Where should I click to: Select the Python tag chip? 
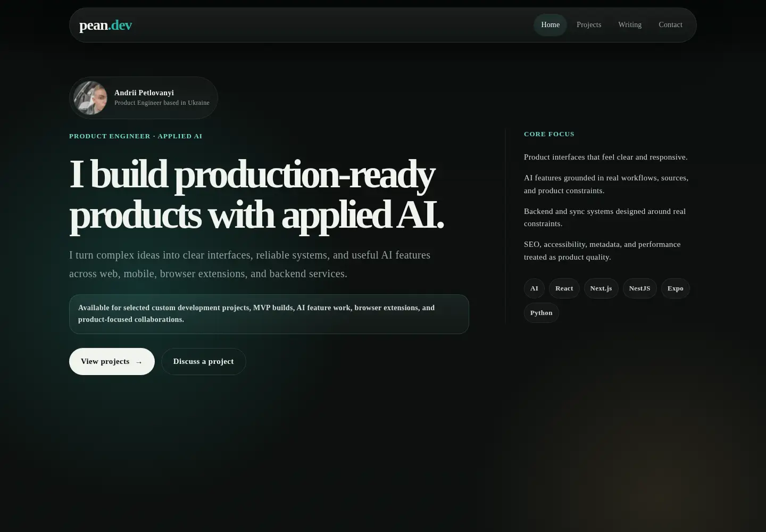coord(541,313)
